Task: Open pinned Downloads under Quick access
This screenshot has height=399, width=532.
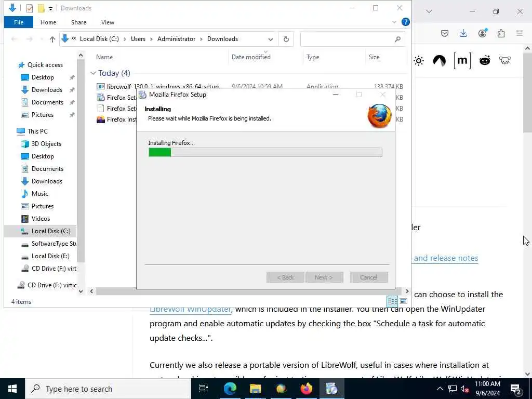Action: [47, 90]
